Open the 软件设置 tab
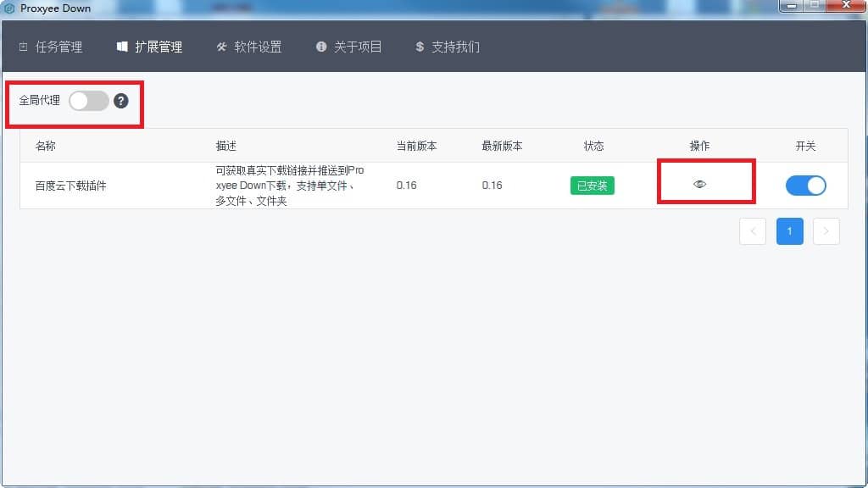The height and width of the screenshot is (488, 868). click(x=249, y=47)
